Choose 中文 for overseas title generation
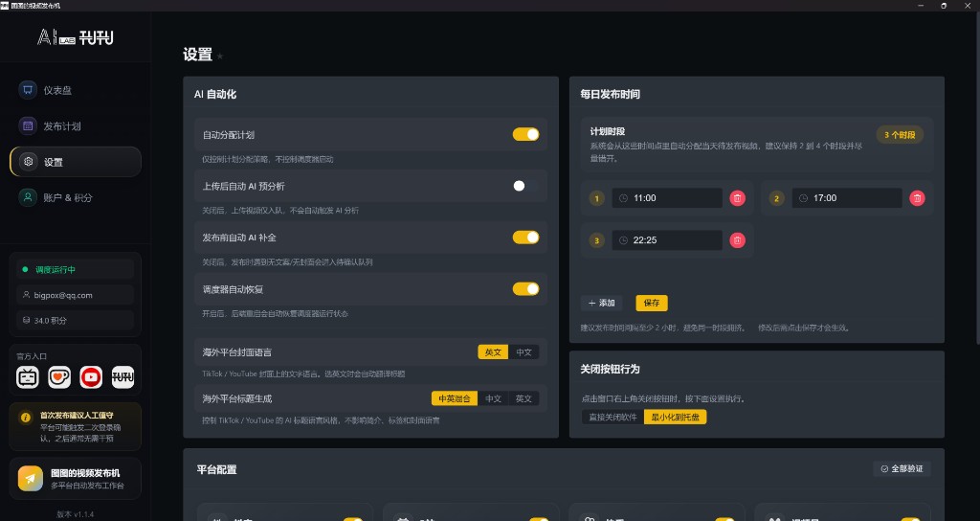980x521 pixels. pyautogui.click(x=493, y=398)
